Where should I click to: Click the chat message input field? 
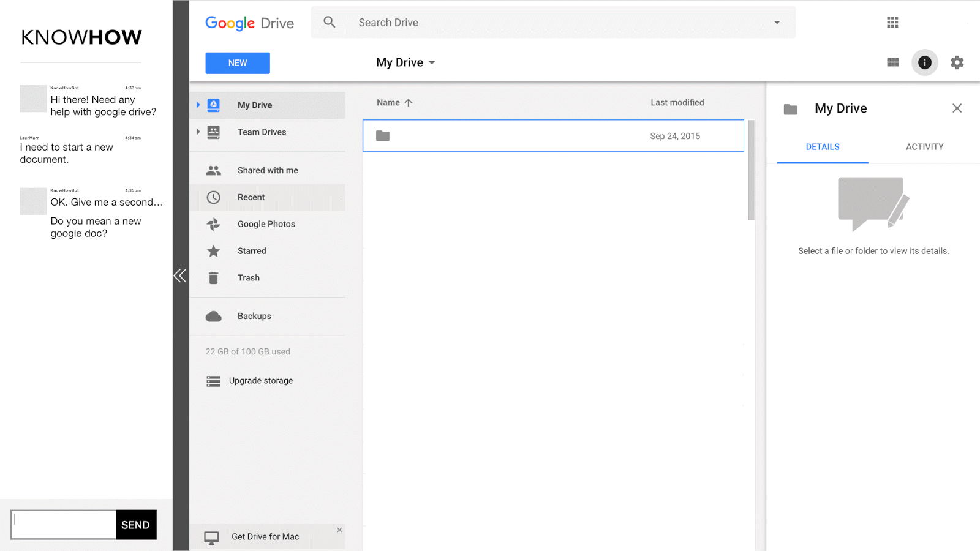(x=64, y=525)
